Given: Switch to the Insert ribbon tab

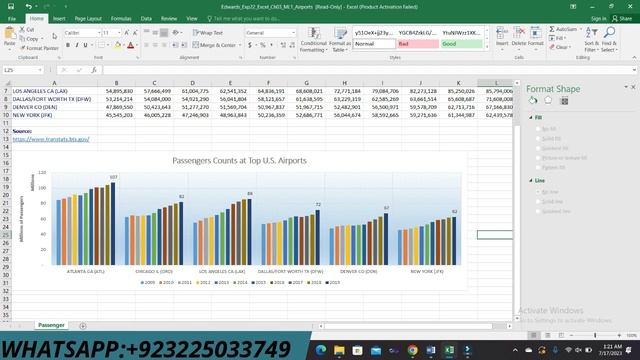Looking at the screenshot, I should click(59, 19).
